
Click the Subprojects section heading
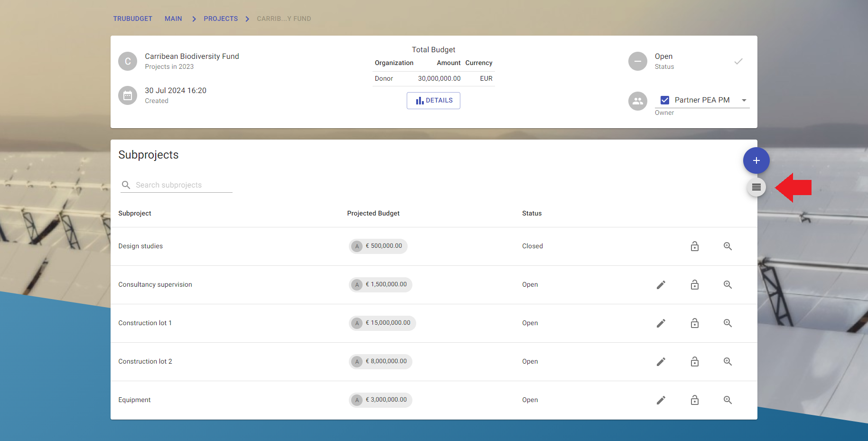click(x=148, y=155)
